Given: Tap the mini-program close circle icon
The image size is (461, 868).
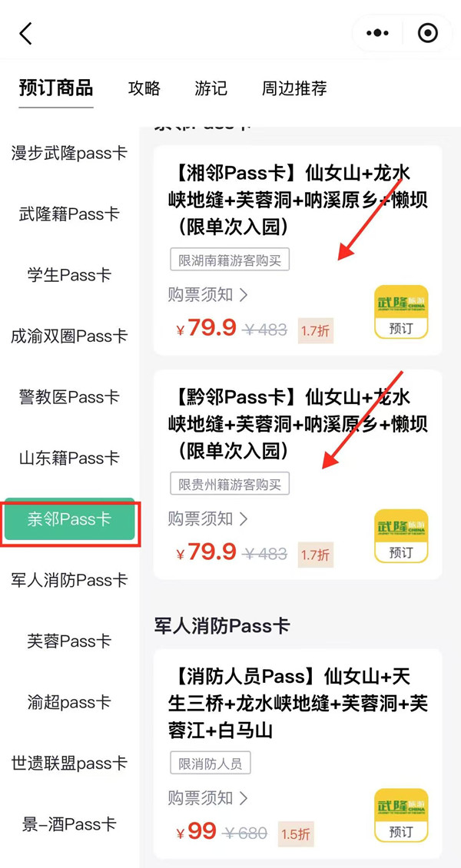Looking at the screenshot, I should click(x=427, y=33).
